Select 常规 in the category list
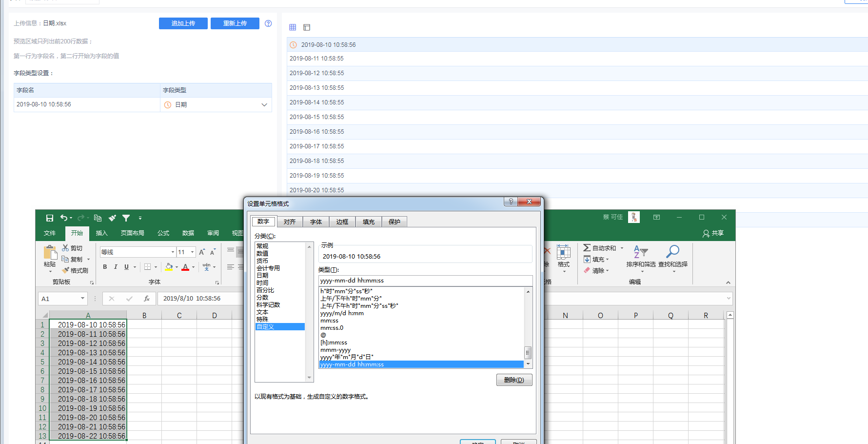The image size is (868, 444). coord(262,246)
